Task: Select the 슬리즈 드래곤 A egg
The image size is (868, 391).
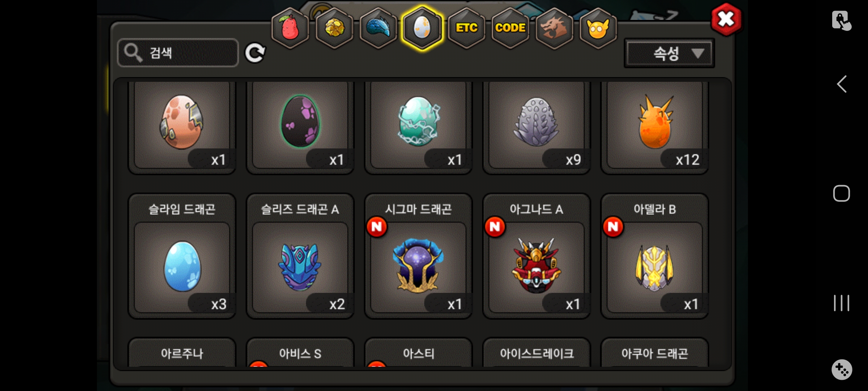Action: [300, 256]
